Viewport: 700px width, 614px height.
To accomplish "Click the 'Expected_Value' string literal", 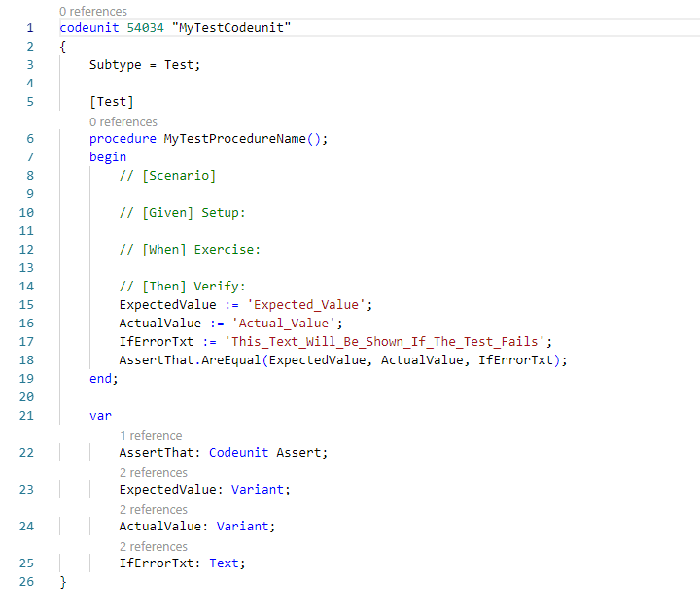I will pyautogui.click(x=306, y=305).
